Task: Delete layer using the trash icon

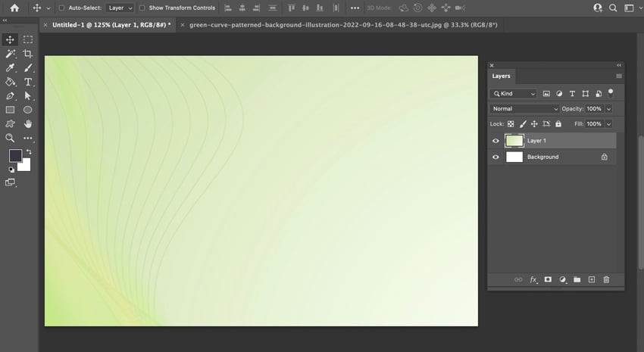Action: 606,279
